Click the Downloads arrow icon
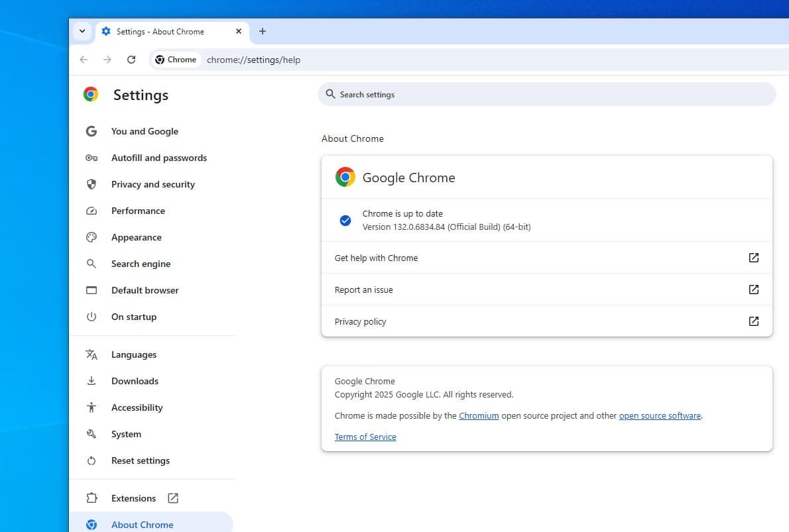Image resolution: width=789 pixels, height=532 pixels. 91,381
